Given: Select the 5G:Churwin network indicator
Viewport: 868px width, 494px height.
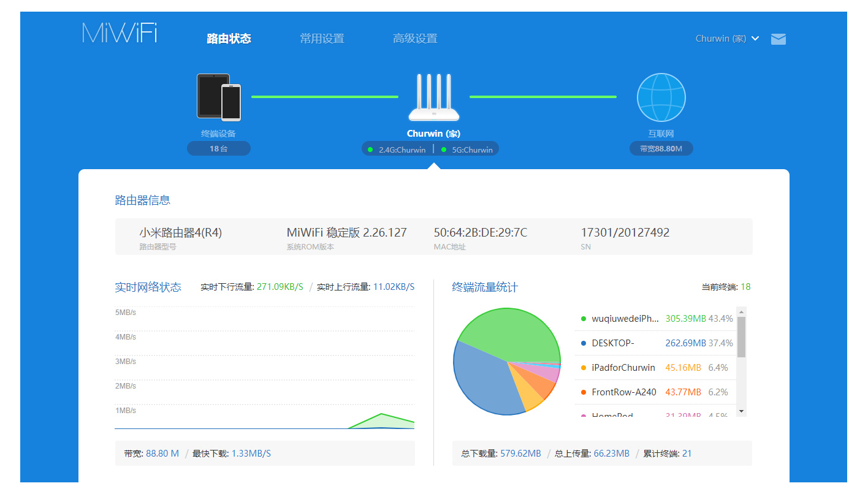Looking at the screenshot, I should 467,150.
